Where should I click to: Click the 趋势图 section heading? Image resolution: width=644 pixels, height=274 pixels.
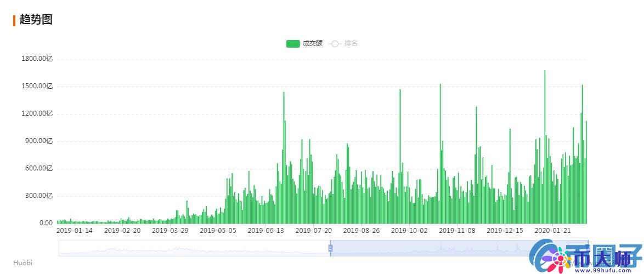(36, 19)
